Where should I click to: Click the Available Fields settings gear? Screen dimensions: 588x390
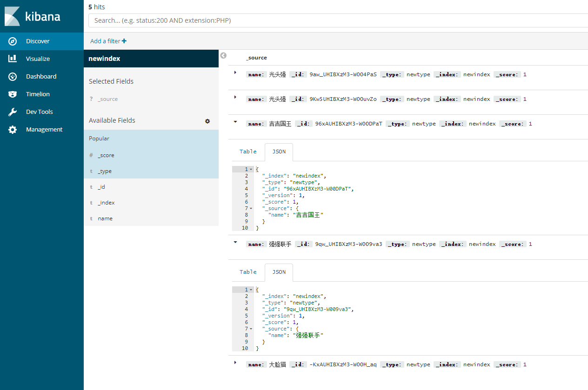pyautogui.click(x=207, y=121)
